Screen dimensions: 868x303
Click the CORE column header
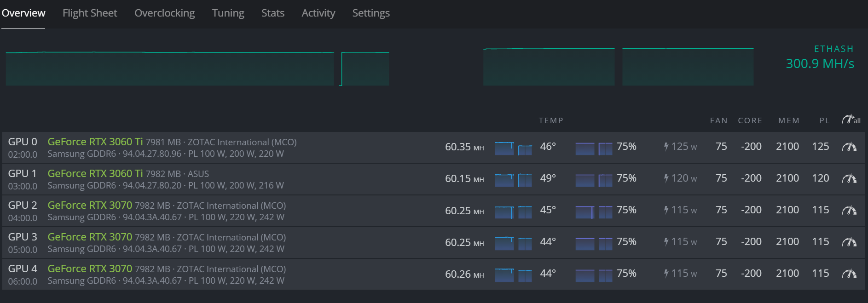coord(750,120)
